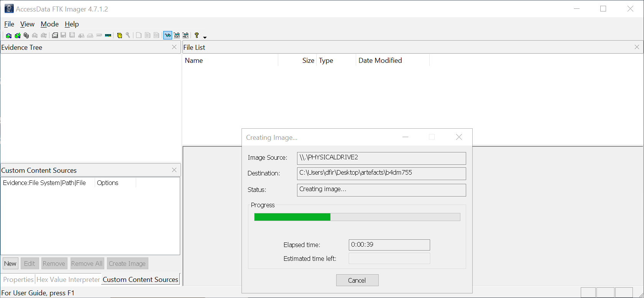Toggle automatic file preview glasses icon
The image size is (644, 298).
click(168, 36)
